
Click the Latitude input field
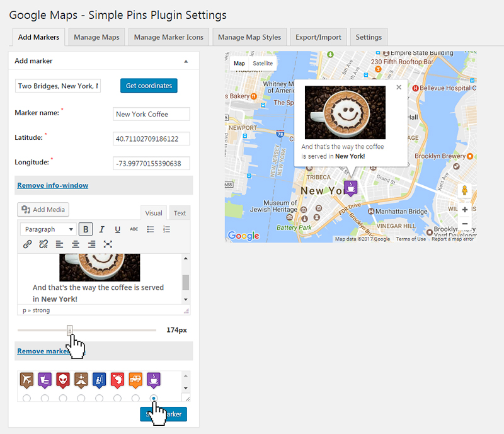(x=151, y=139)
